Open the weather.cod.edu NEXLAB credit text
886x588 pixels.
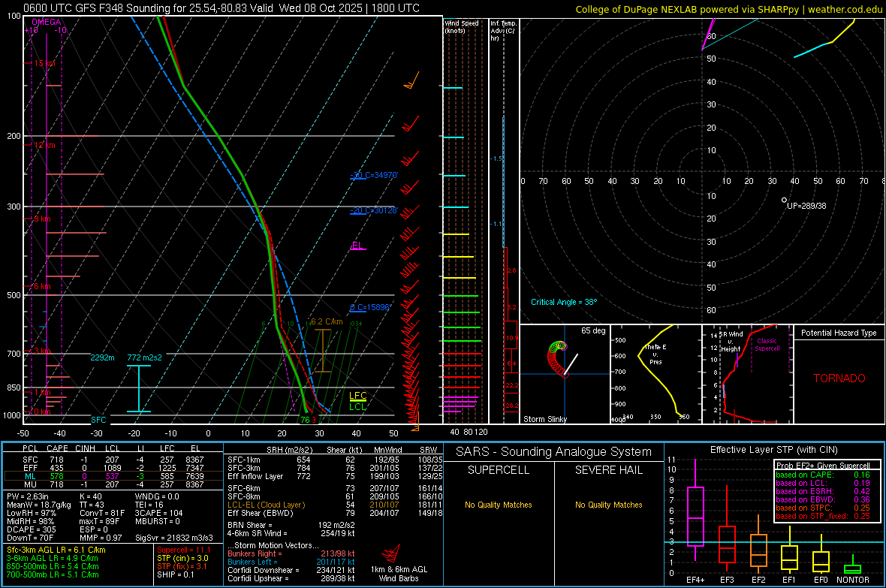[728, 9]
